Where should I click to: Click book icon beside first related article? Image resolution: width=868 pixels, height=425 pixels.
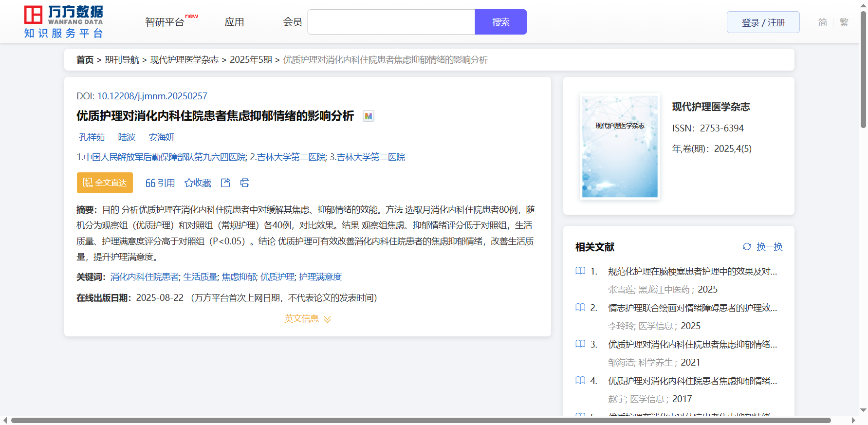[x=580, y=271]
